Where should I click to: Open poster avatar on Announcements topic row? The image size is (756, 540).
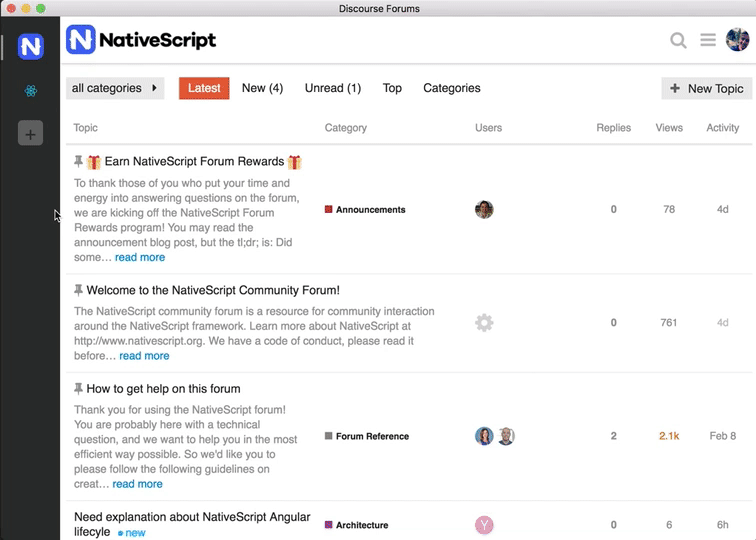click(484, 209)
